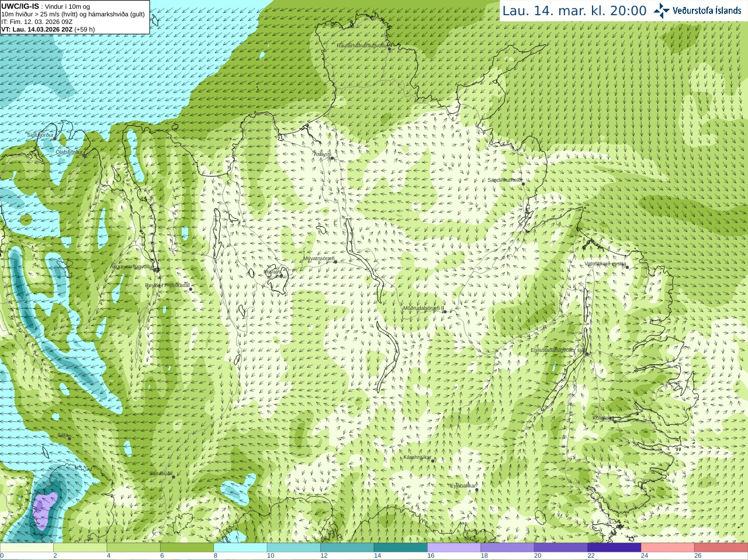
Task: Select the Sandvíkurheiði station marker
Action: 524,184
